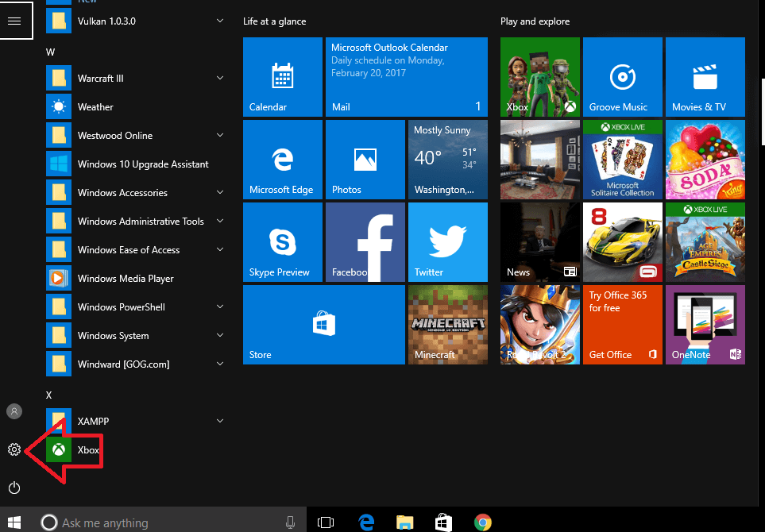The image size is (765, 532).
Task: Launch Windows Media Player
Action: [x=135, y=279]
